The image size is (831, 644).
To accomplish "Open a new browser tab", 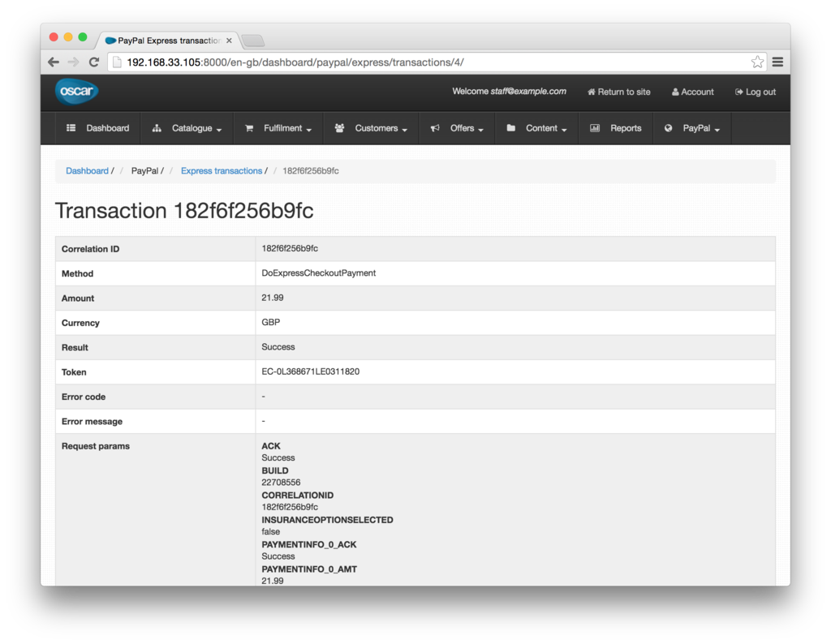I will (253, 41).
